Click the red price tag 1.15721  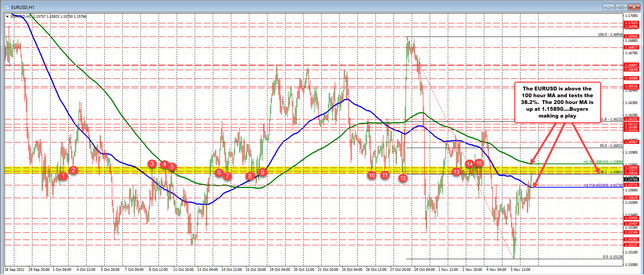tap(632, 185)
